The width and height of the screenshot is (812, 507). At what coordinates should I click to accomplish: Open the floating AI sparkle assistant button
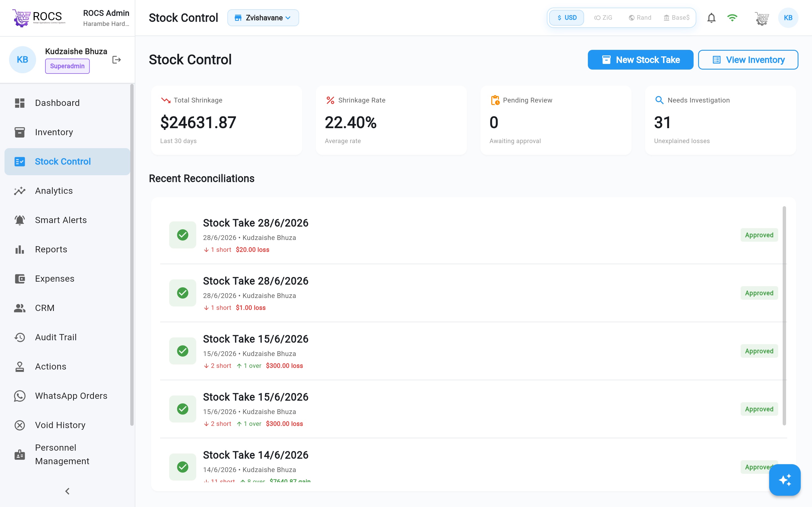pos(784,480)
